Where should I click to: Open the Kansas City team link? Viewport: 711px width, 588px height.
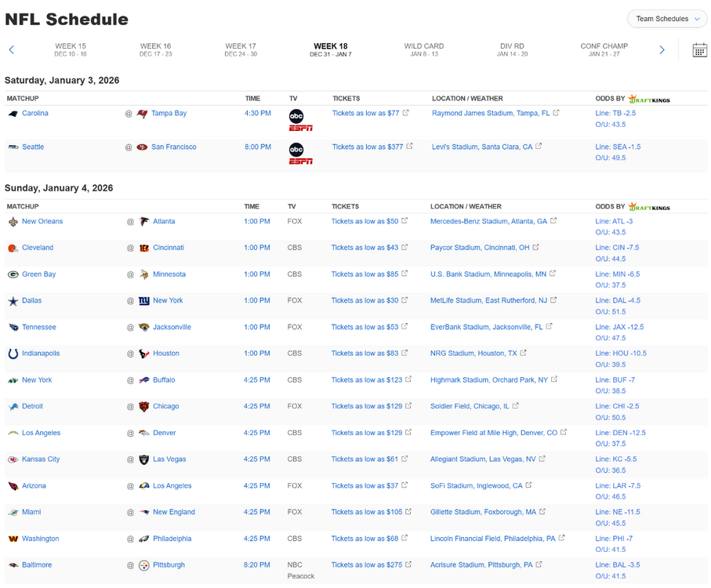pyautogui.click(x=41, y=459)
